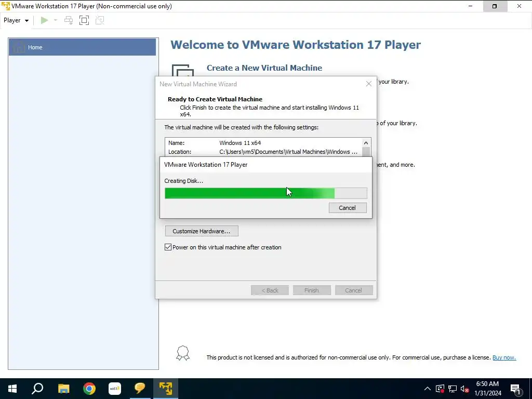This screenshot has width=532, height=399.
Task: Click the Name value Windows 11 x64
Action: (x=240, y=143)
